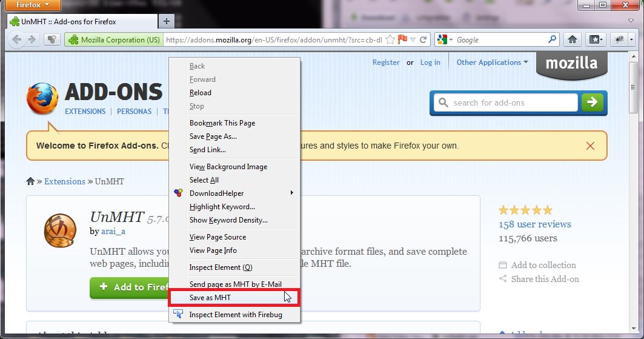The height and width of the screenshot is (339, 644).
Task: Click the five-star rating
Action: (525, 210)
